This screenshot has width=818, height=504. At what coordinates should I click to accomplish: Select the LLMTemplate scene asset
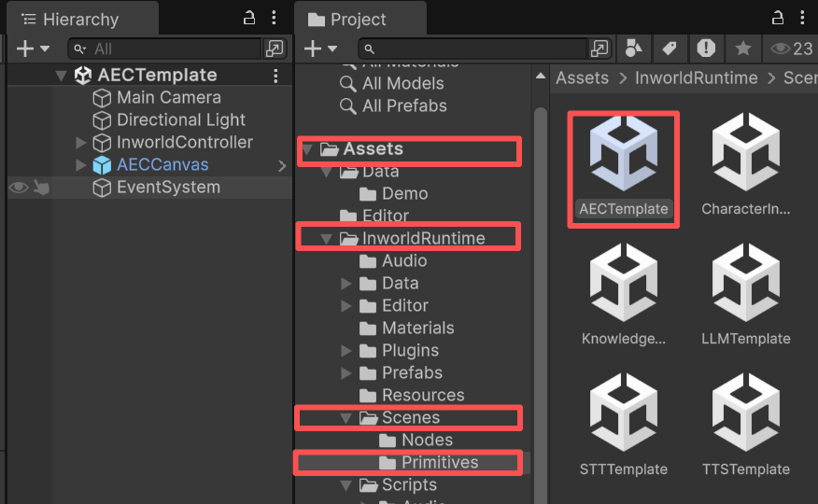746,295
